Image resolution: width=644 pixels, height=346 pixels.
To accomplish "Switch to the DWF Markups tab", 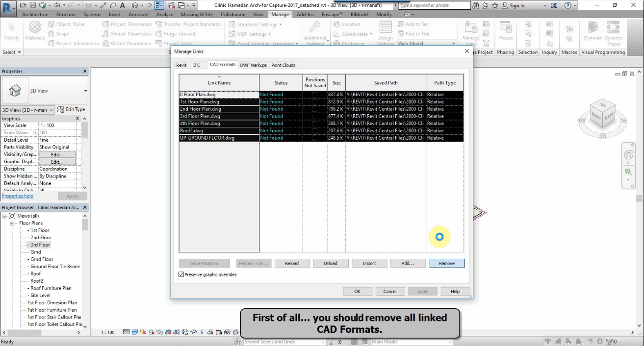I will pyautogui.click(x=254, y=65).
